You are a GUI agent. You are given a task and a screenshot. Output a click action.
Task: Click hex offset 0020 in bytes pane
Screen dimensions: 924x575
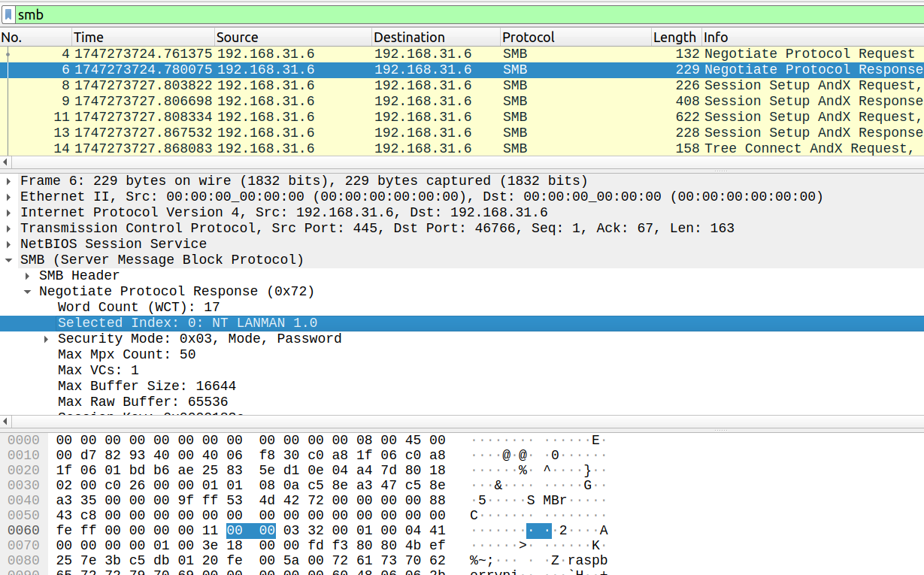coord(23,470)
